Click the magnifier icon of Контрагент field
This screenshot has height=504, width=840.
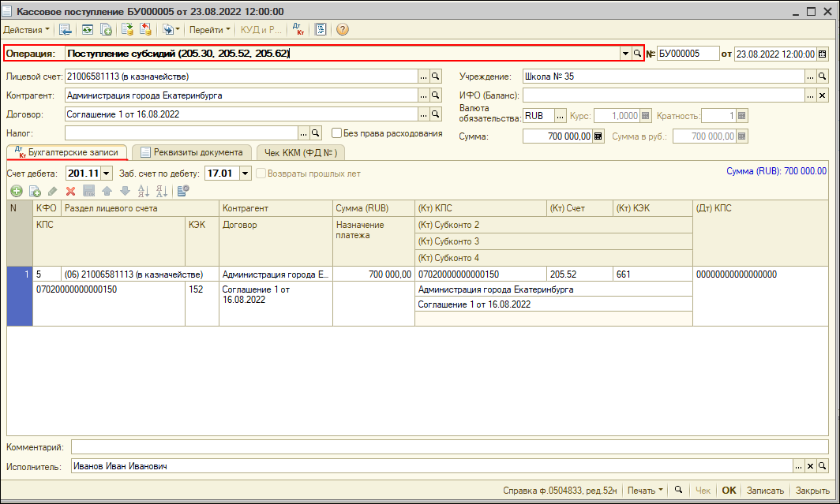click(436, 95)
